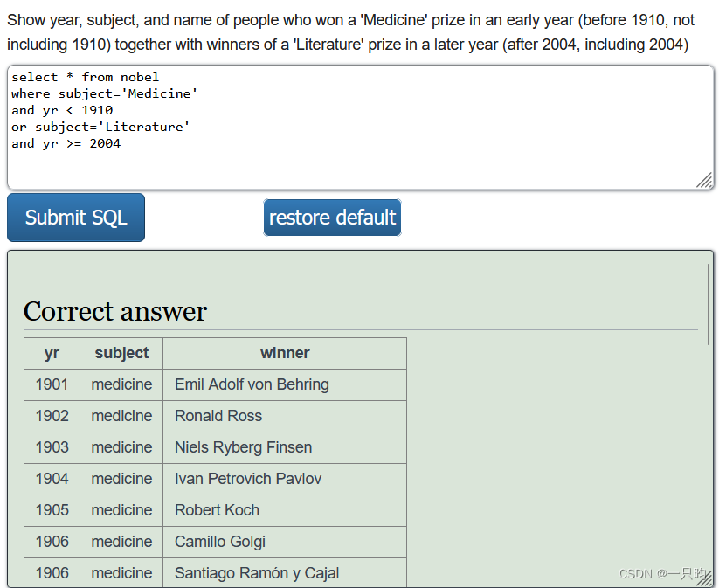Click the textarea resize handle grip

tap(704, 180)
